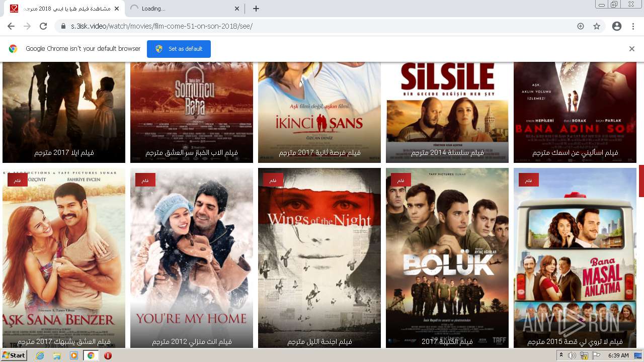
Task: Open Chrome profile account icon
Action: (x=617, y=26)
